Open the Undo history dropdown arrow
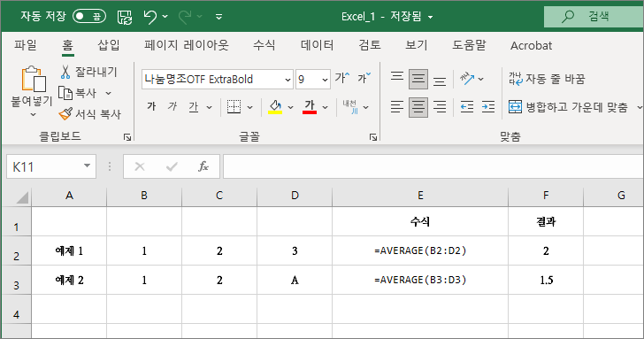The image size is (644, 339). [165, 17]
